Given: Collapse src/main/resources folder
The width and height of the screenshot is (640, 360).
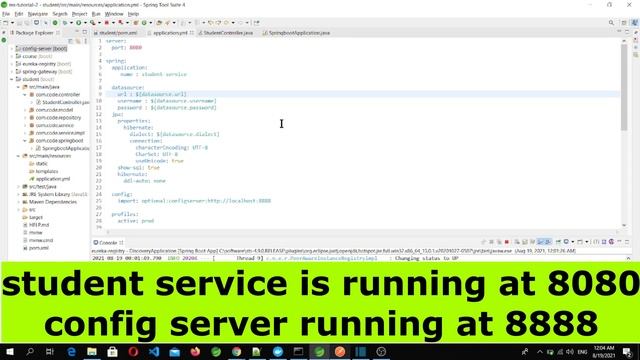Looking at the screenshot, I should pyautogui.click(x=18, y=156).
